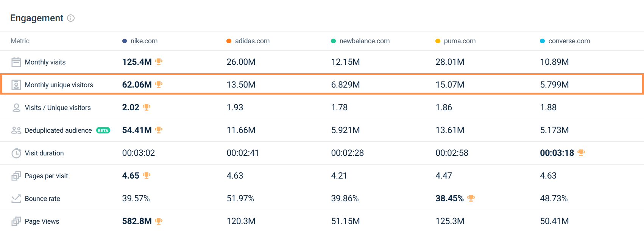This screenshot has height=243, width=644.
Task: Click newbalance.com green color dot
Action: coord(333,41)
